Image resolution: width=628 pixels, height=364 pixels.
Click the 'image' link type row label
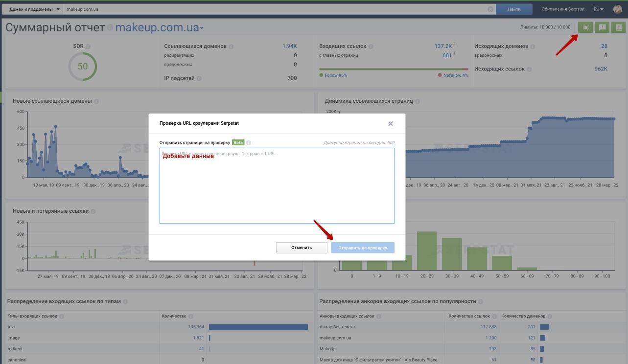point(14,338)
